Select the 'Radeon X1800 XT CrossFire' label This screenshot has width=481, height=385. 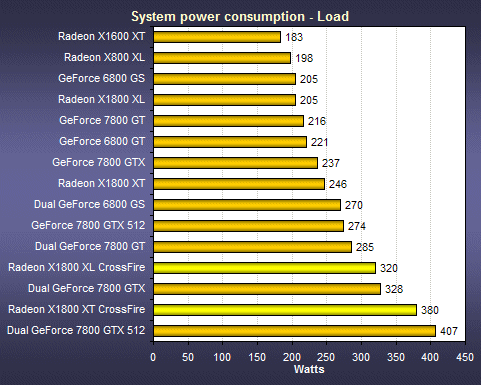pos(77,309)
